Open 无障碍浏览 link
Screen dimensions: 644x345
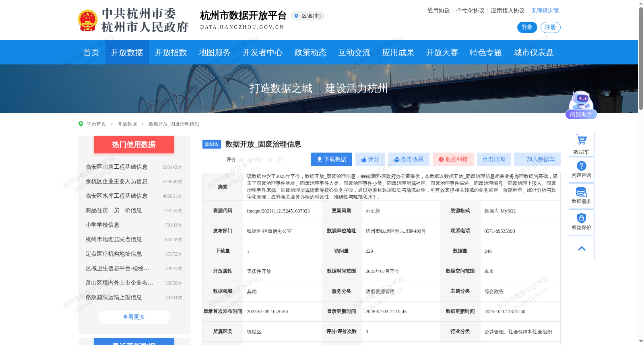pos(545,11)
